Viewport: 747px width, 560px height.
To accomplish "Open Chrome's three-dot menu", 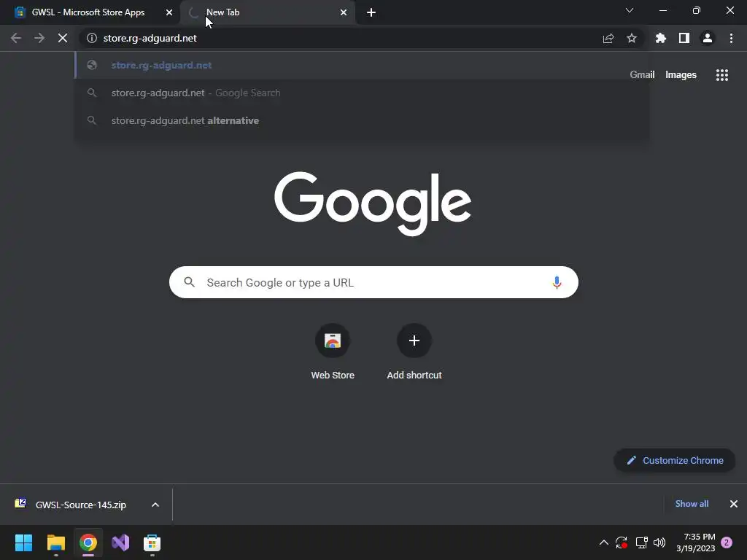I will (x=731, y=38).
